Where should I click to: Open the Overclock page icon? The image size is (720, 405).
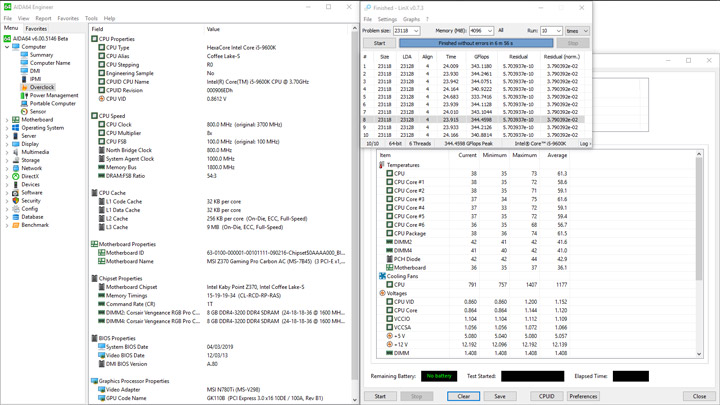tap(24, 87)
